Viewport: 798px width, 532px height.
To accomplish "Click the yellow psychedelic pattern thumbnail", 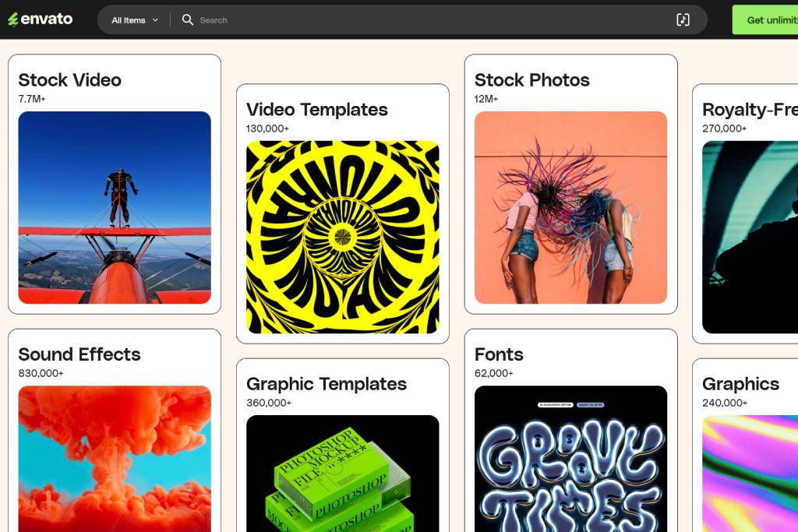I will click(342, 237).
